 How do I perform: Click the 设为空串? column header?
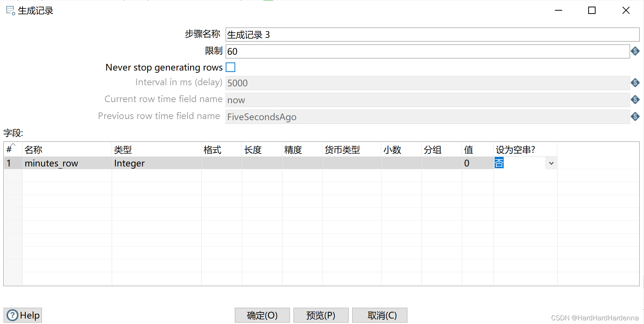point(525,150)
